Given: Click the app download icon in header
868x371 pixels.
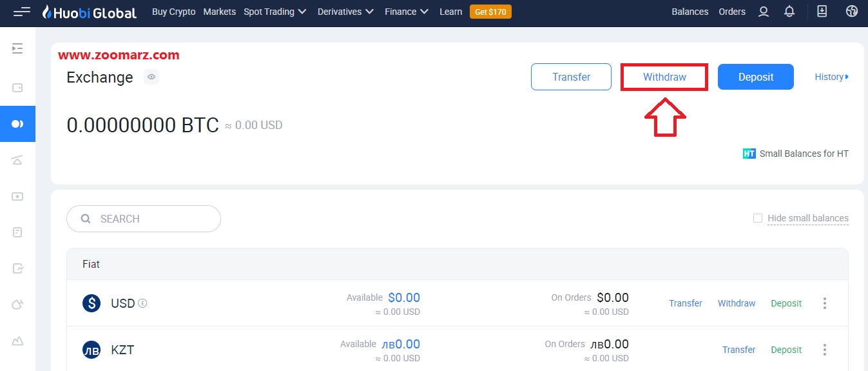Looking at the screenshot, I should click(x=822, y=12).
